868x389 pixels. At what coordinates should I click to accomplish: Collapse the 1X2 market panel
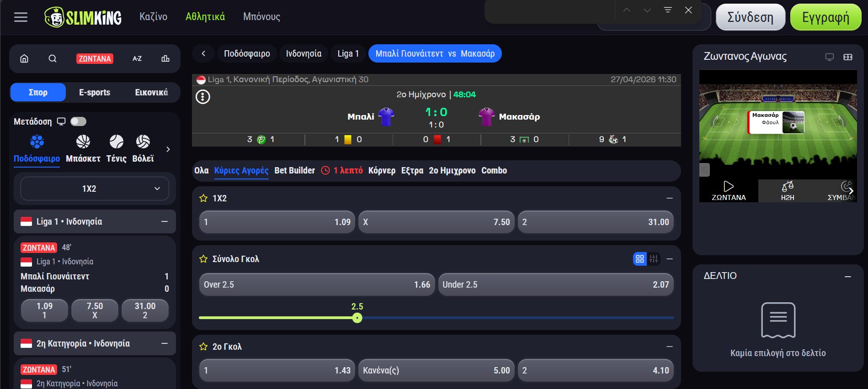(670, 198)
